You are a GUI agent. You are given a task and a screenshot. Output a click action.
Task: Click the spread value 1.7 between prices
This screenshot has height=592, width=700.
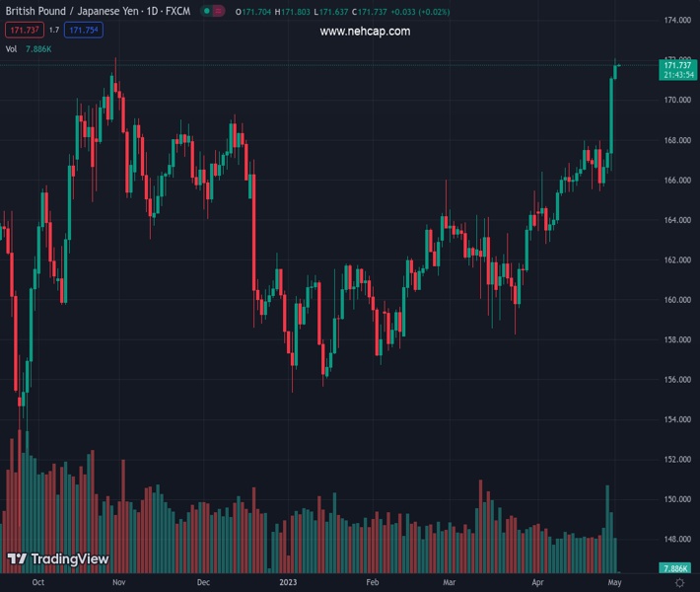pos(53,31)
